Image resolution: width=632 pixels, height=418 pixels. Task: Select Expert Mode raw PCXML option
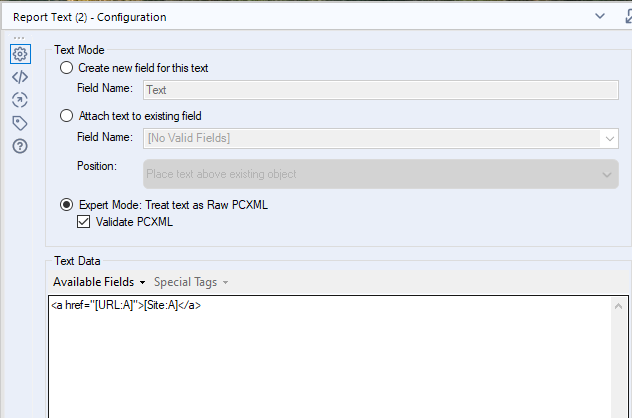(67, 204)
